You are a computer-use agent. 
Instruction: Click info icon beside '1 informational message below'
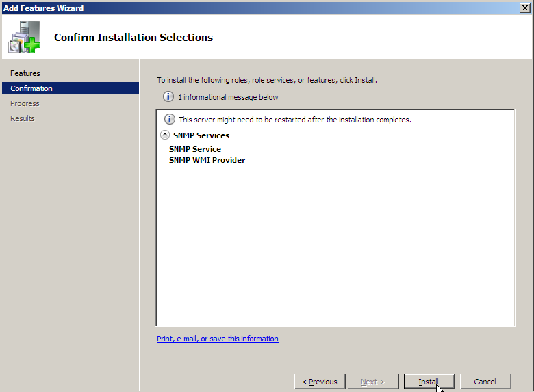[x=168, y=97]
